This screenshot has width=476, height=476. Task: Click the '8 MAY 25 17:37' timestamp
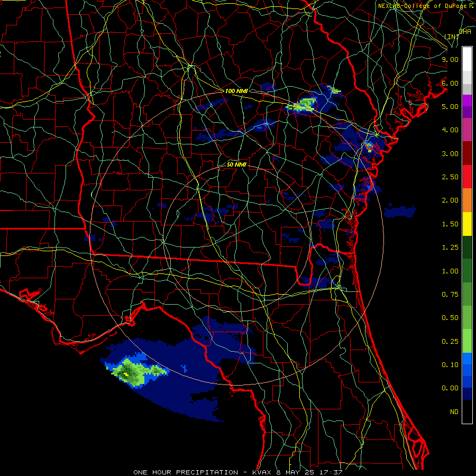tap(309, 472)
